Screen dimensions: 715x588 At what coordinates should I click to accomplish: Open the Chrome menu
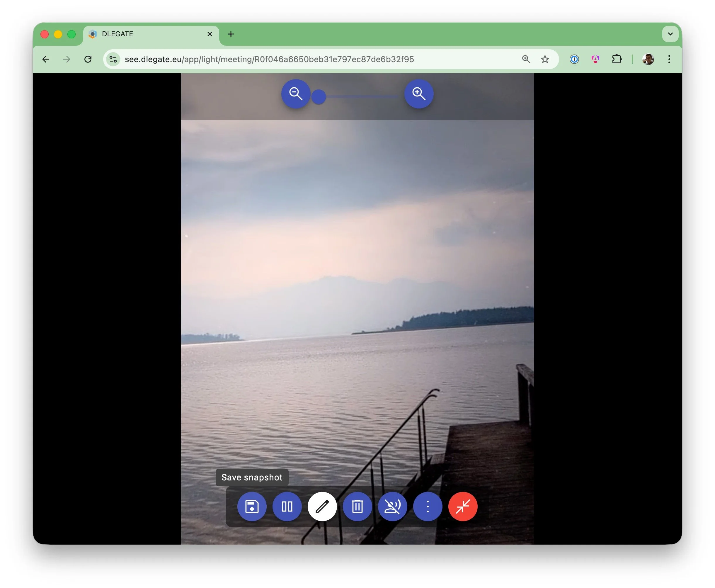[669, 59]
